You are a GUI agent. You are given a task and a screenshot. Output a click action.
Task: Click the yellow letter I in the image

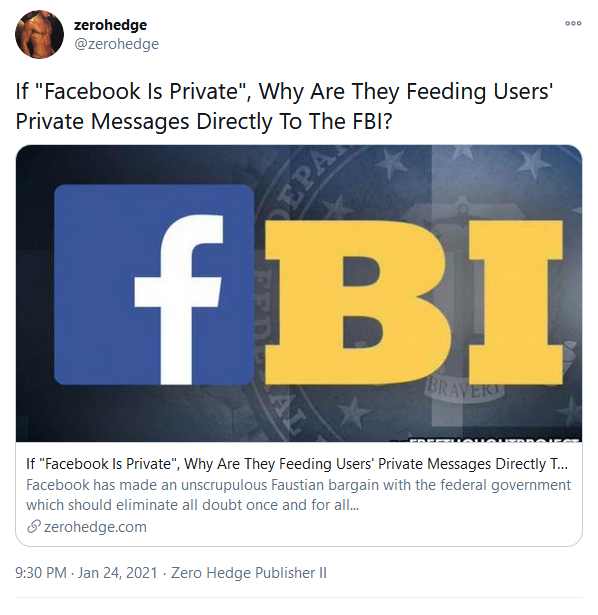(516, 302)
